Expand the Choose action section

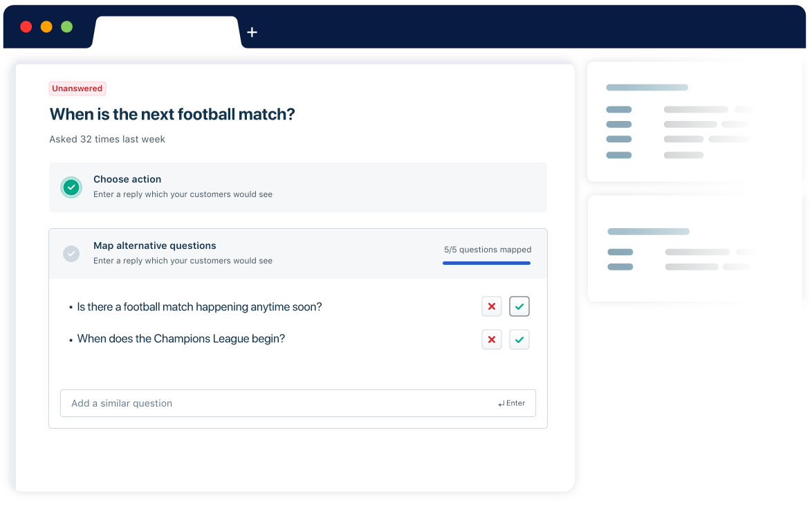coord(297,187)
